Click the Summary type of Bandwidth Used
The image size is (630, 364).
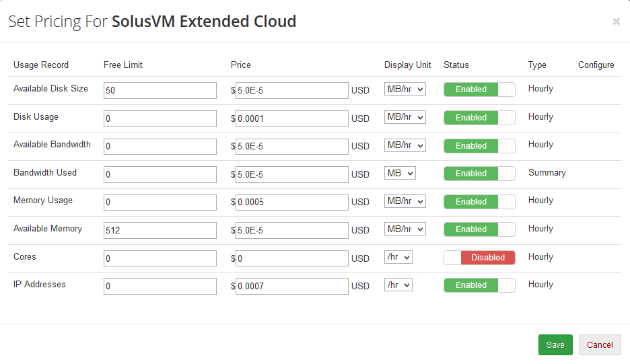point(547,173)
